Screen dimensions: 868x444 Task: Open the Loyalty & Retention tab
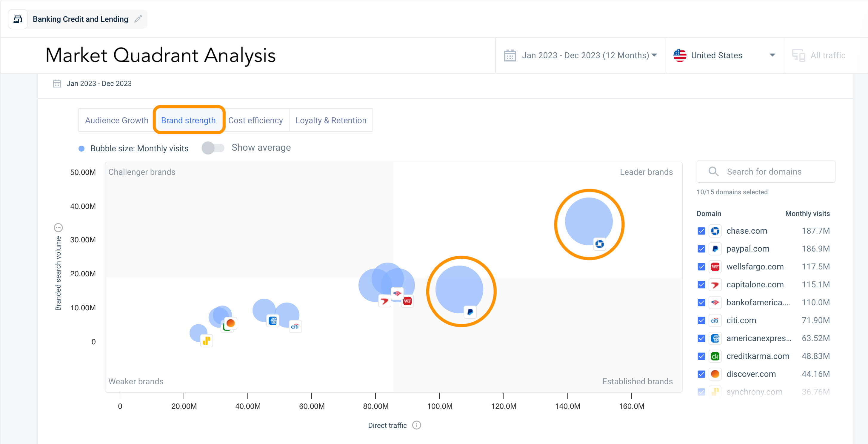(330, 120)
